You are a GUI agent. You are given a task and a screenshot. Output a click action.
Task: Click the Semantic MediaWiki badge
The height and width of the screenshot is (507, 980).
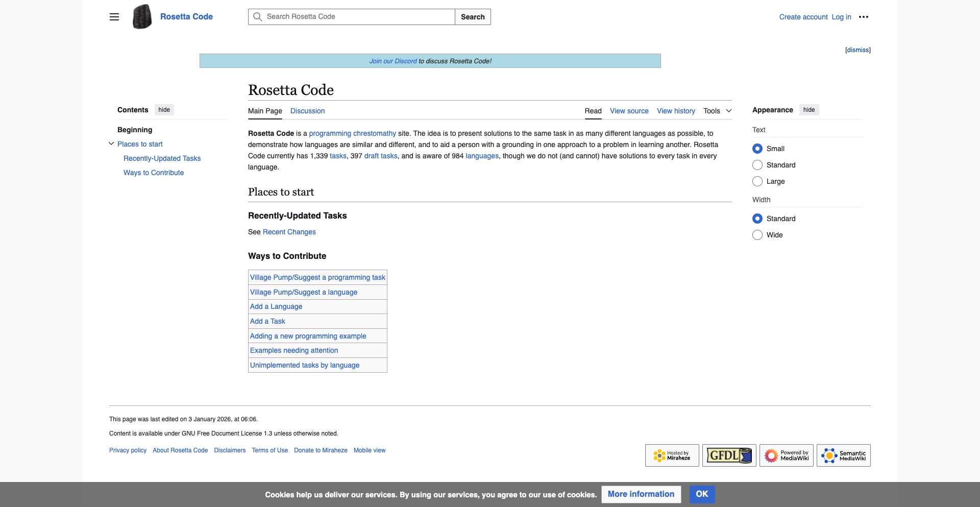point(843,455)
